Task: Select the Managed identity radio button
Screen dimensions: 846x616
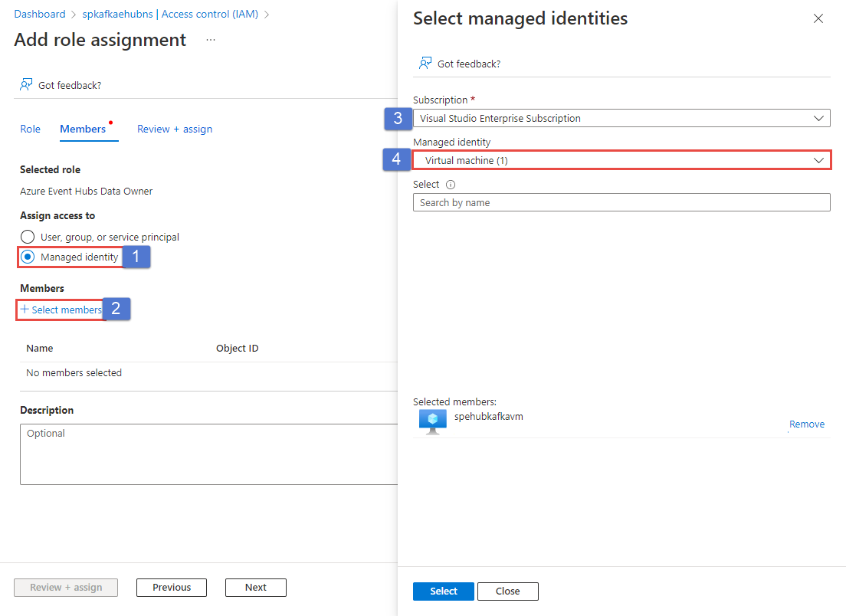Action: click(x=28, y=257)
